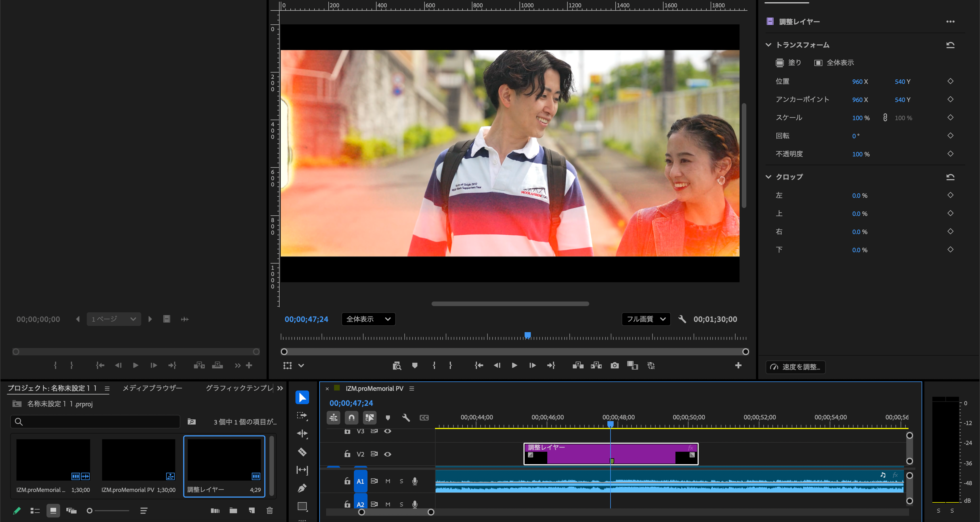Click the trash icon in Project panel
This screenshot has width=980, height=522.
pyautogui.click(x=269, y=511)
